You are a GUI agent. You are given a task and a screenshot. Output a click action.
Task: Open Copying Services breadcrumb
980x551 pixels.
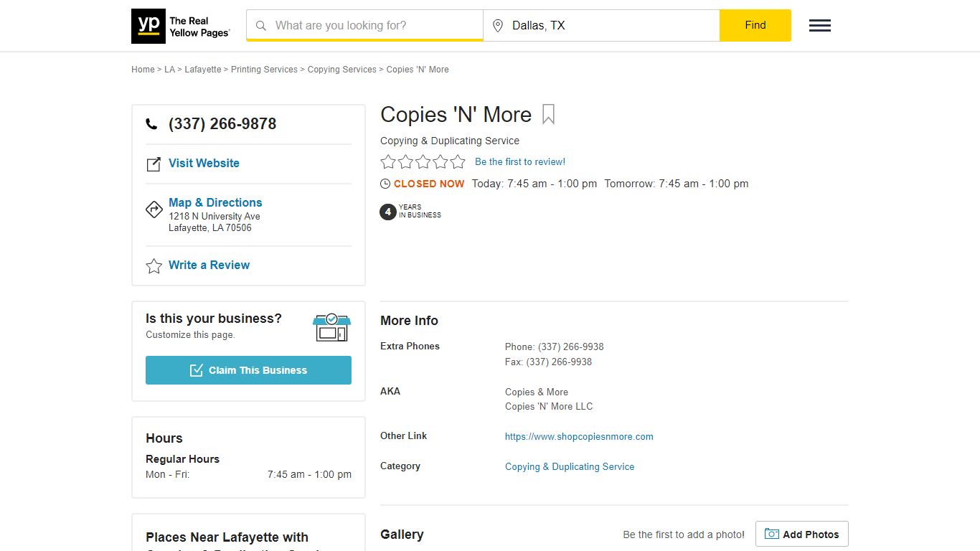342,70
